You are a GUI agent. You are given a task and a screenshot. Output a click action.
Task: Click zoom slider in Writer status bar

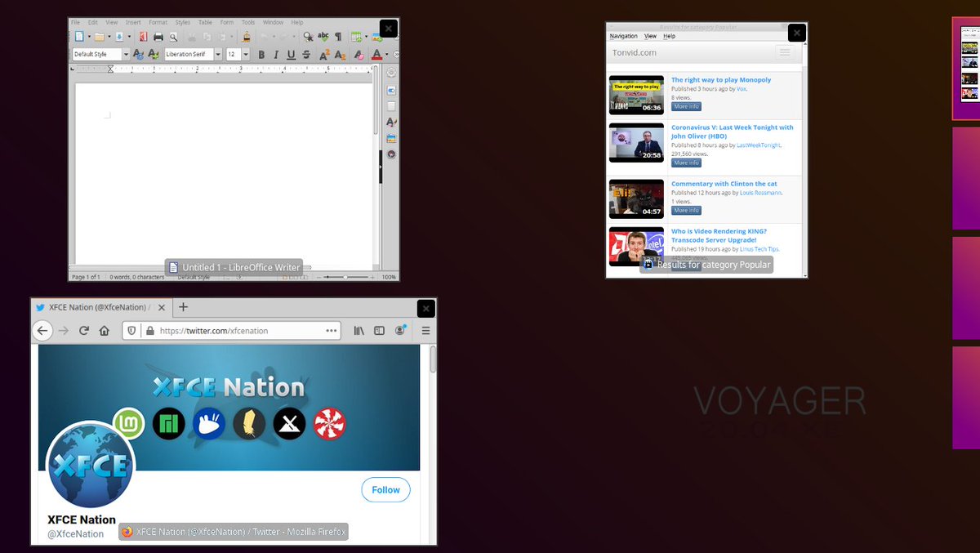tap(345, 277)
